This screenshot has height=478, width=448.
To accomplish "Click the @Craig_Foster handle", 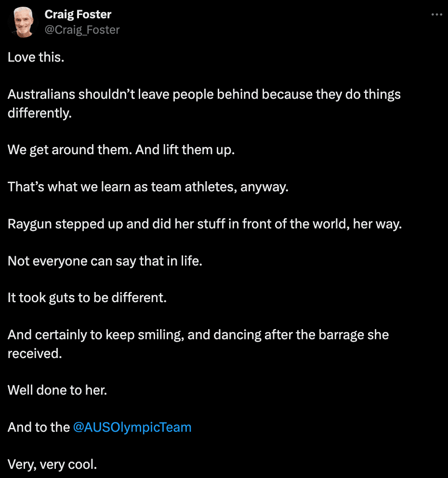I will pyautogui.click(x=82, y=30).
